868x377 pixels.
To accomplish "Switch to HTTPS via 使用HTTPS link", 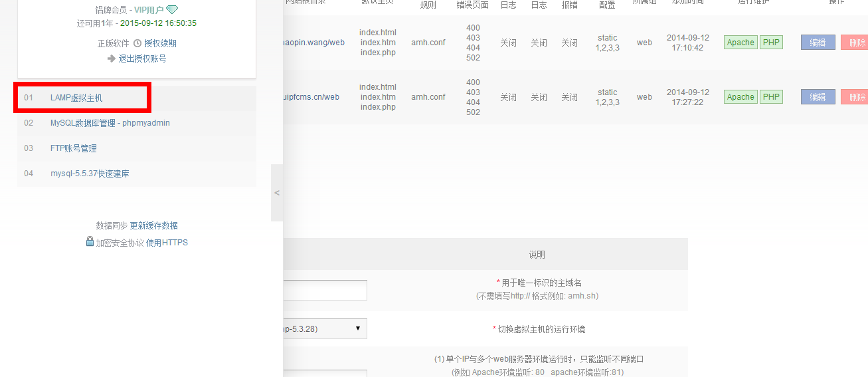I will click(167, 243).
